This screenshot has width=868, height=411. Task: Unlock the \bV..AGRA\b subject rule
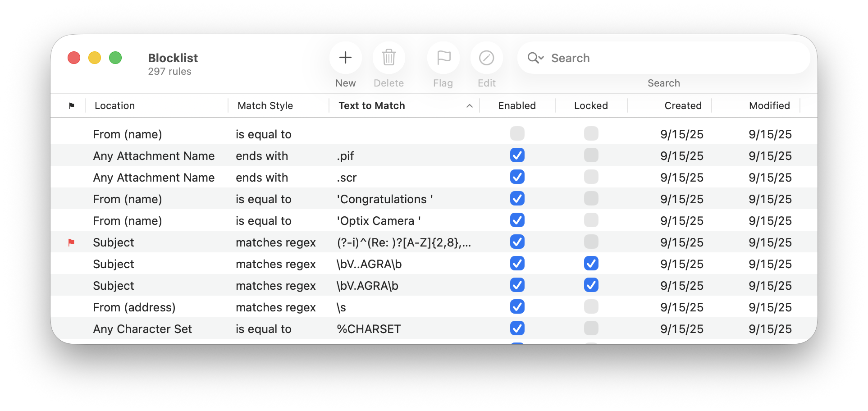(x=591, y=263)
